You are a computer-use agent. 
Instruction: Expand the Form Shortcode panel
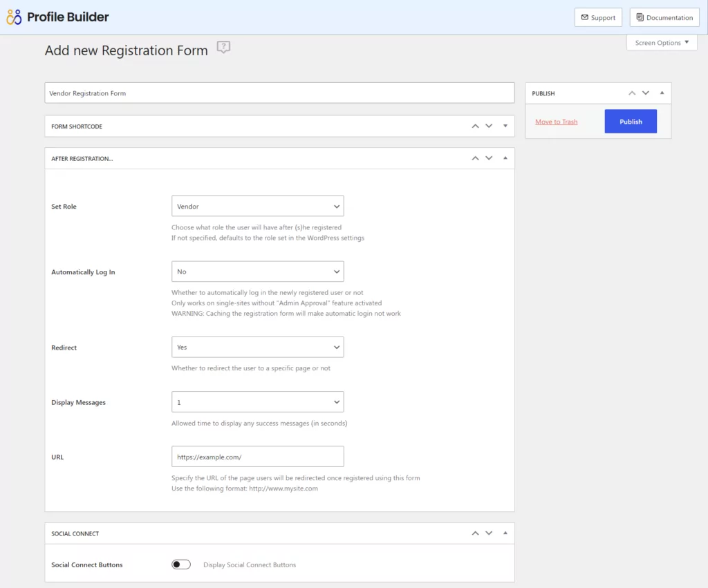505,126
